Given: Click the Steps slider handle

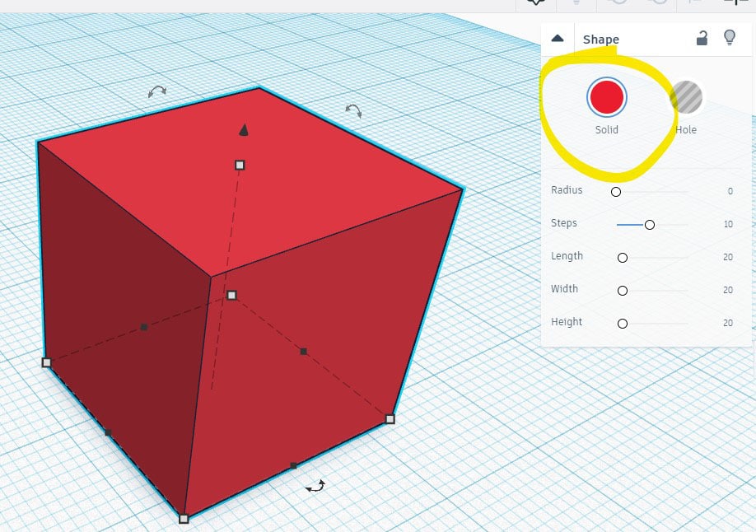Looking at the screenshot, I should point(650,225).
